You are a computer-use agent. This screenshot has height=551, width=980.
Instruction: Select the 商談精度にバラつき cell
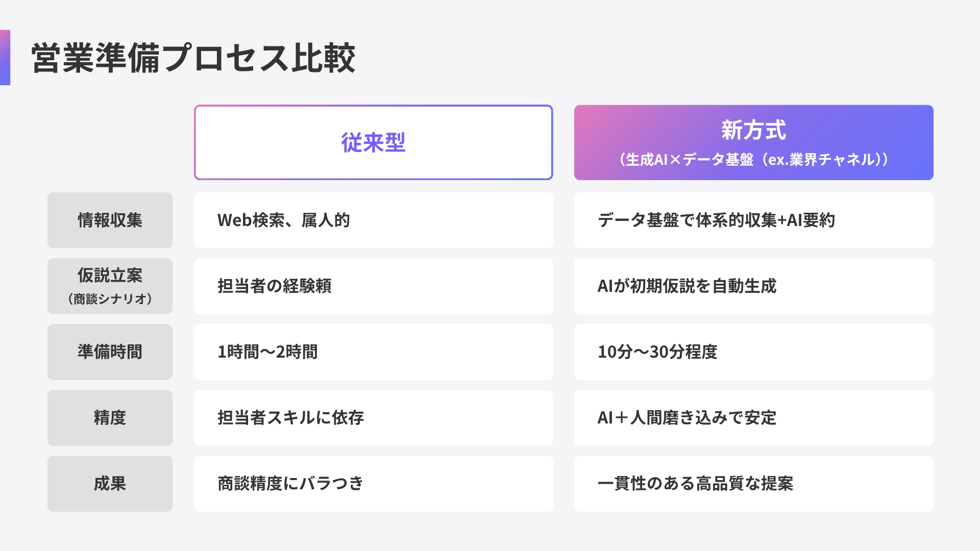pos(373,483)
